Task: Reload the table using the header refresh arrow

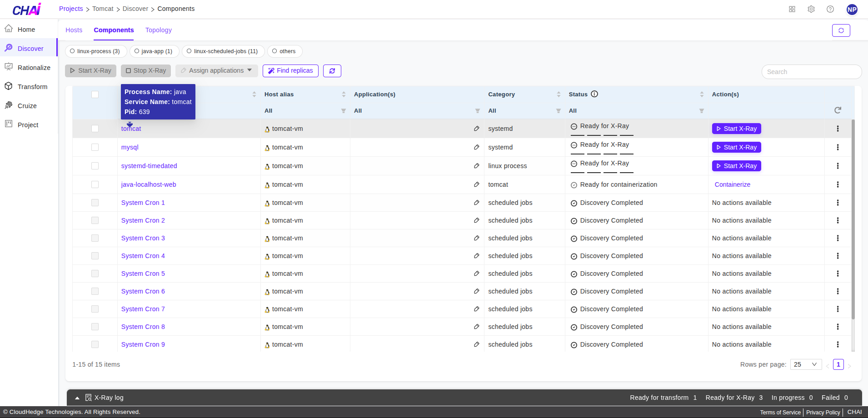Action: (838, 110)
